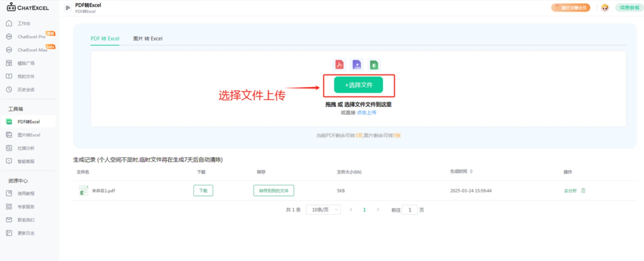Select ChatExcel-Pro in the sidebar
This screenshot has width=644, height=261.
click(31, 36)
